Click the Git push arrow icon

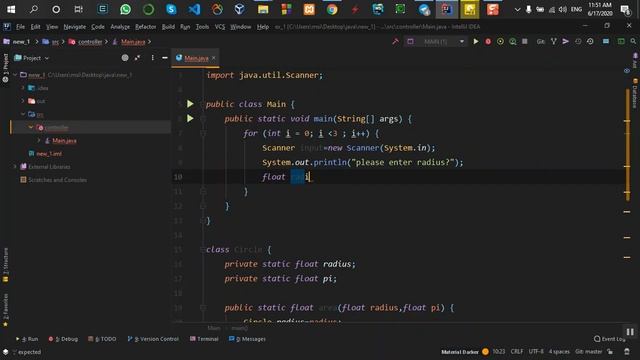566,41
